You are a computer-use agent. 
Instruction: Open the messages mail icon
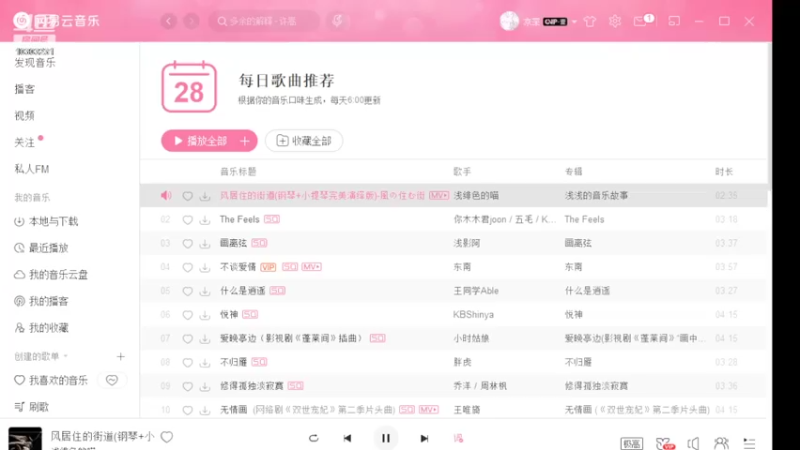pos(640,21)
